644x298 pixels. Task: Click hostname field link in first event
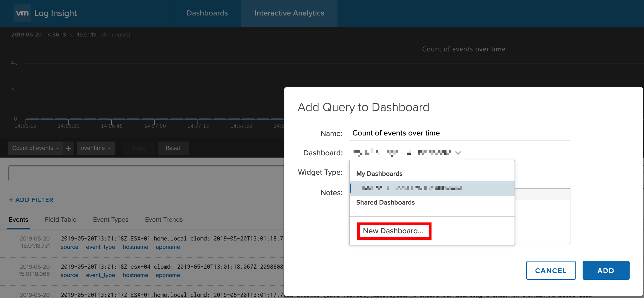[135, 247]
